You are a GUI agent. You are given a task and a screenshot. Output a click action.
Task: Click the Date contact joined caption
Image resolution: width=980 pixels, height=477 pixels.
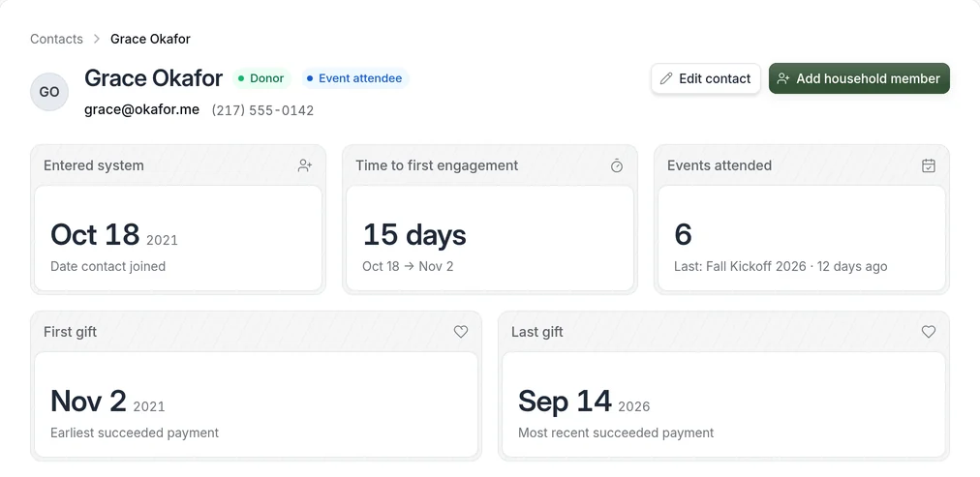coord(108,267)
